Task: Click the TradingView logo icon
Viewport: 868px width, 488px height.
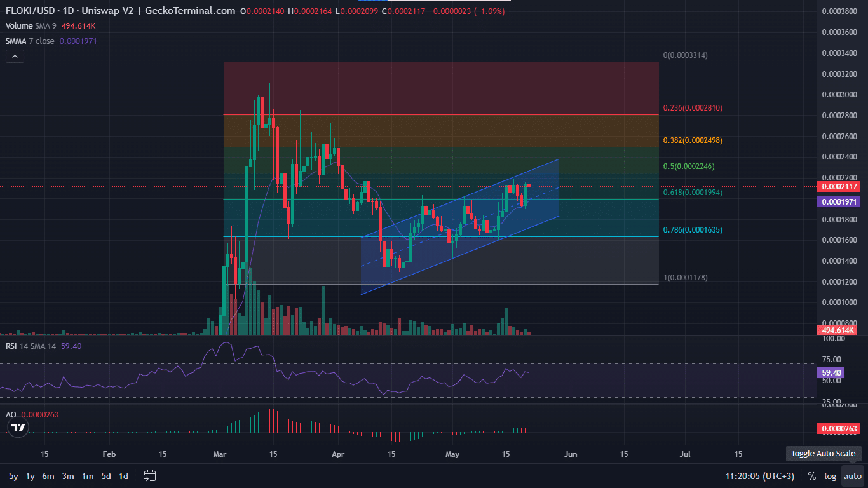Action: point(19,427)
